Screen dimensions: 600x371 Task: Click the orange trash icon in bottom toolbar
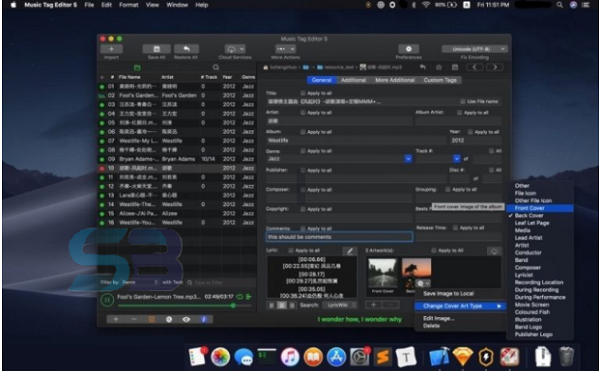pyautogui.click(x=152, y=319)
